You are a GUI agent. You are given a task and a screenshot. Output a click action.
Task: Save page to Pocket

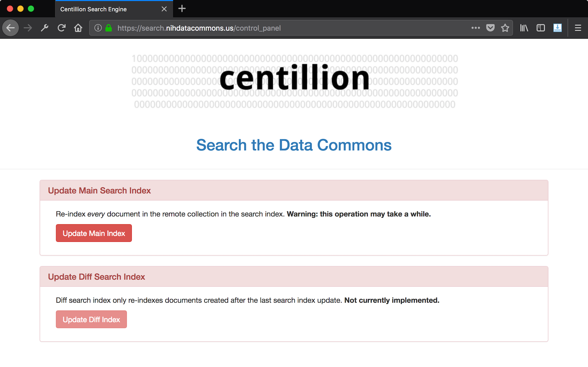pos(490,28)
